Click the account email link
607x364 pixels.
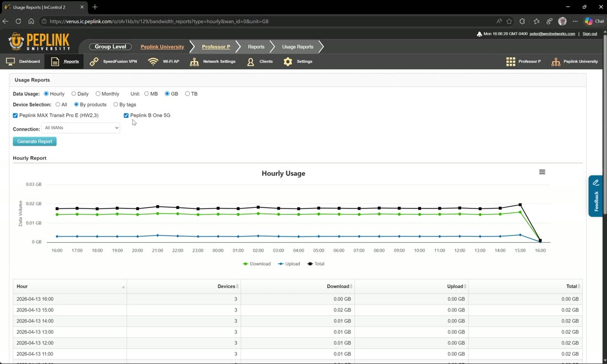pos(552,34)
